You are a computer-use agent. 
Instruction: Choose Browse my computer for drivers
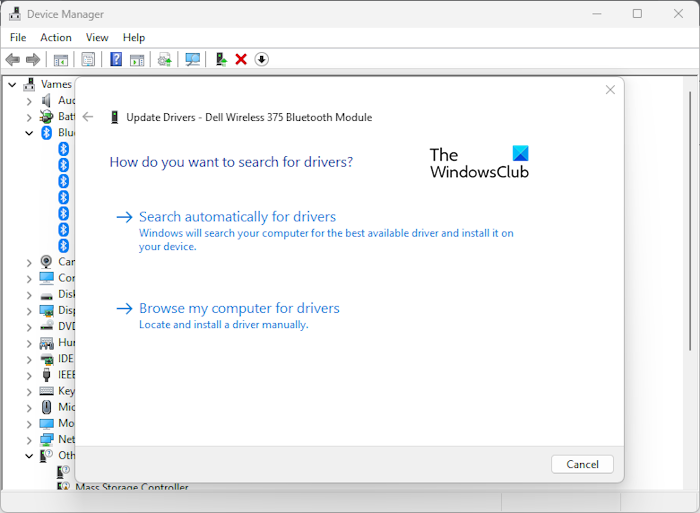228,316
